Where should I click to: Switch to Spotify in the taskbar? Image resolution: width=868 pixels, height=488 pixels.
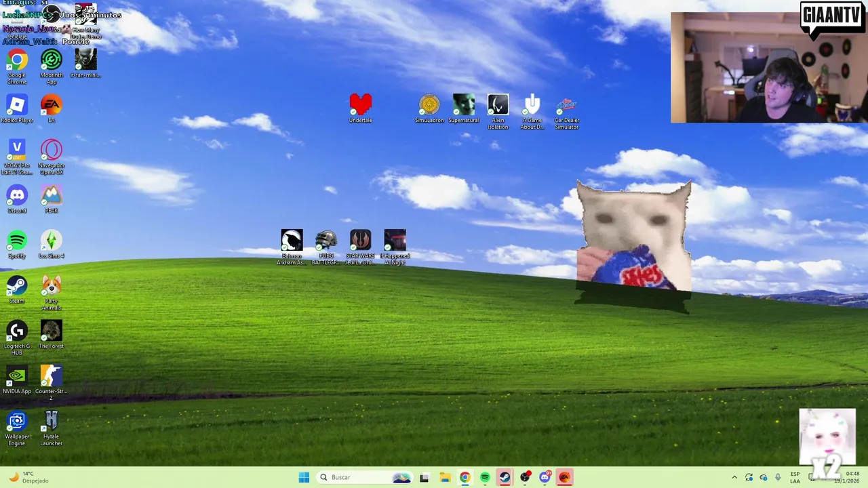[x=485, y=477]
